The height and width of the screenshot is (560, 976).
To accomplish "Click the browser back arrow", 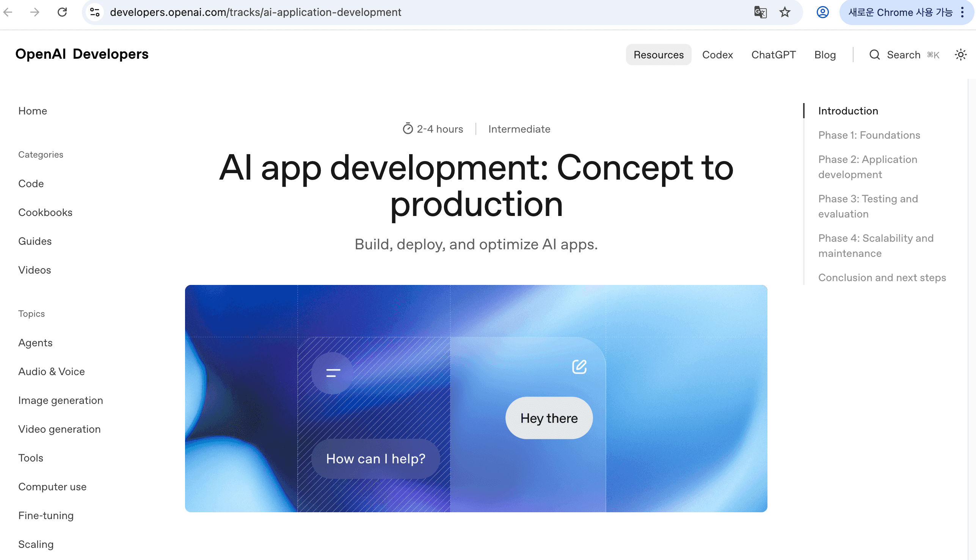I will pyautogui.click(x=8, y=12).
